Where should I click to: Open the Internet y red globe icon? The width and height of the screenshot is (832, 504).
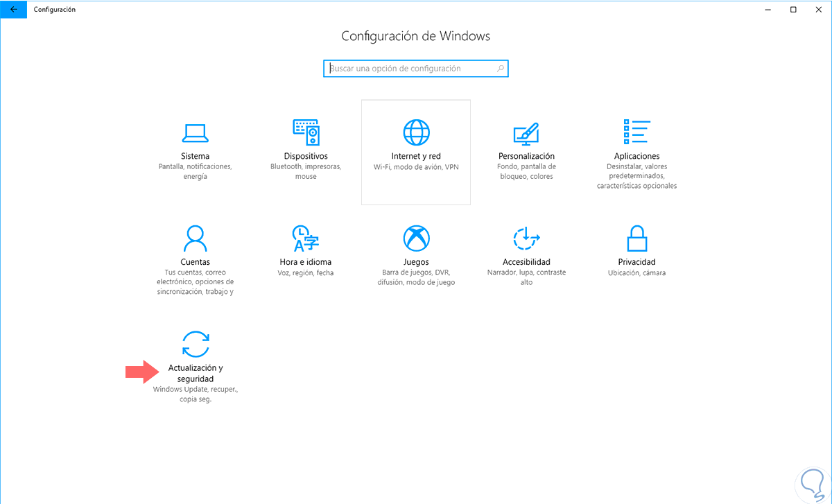click(416, 132)
